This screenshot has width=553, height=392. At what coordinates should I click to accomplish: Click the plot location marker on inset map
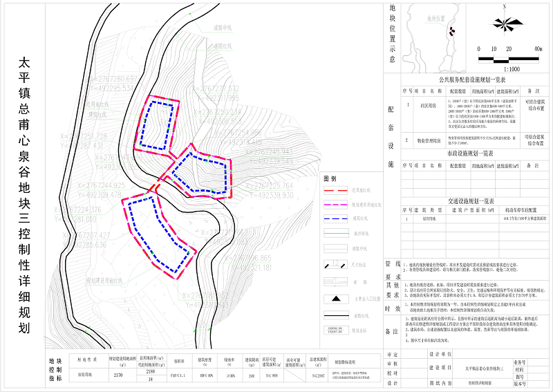[x=451, y=30]
